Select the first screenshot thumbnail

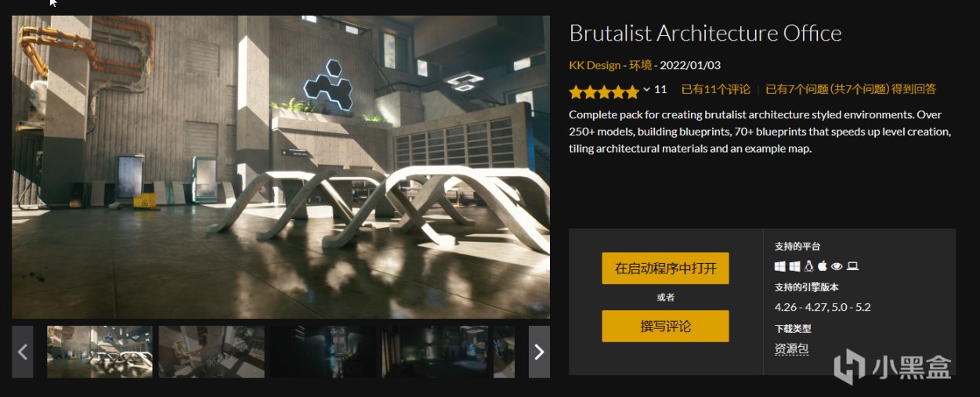(x=100, y=352)
